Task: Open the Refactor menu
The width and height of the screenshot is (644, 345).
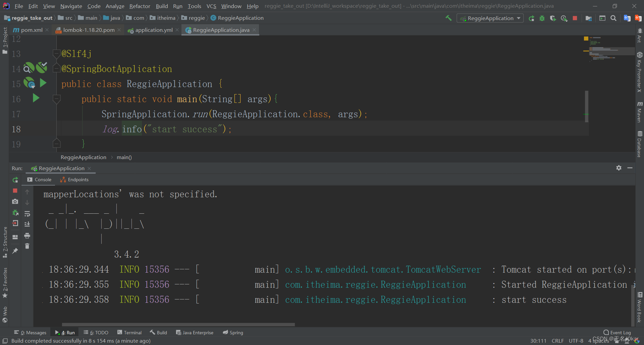Action: (x=140, y=6)
